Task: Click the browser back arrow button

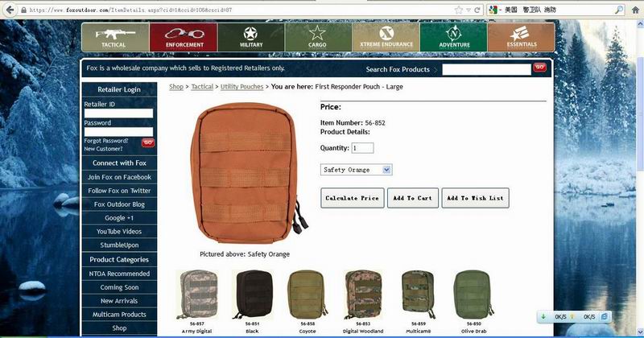Action: [10, 10]
